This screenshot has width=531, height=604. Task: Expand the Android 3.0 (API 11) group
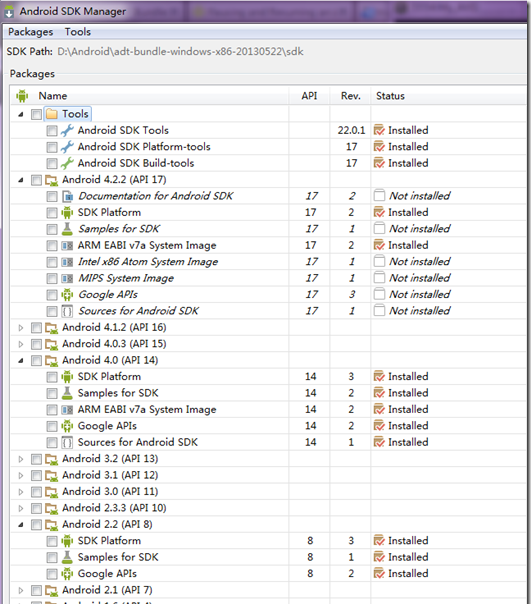click(x=21, y=492)
